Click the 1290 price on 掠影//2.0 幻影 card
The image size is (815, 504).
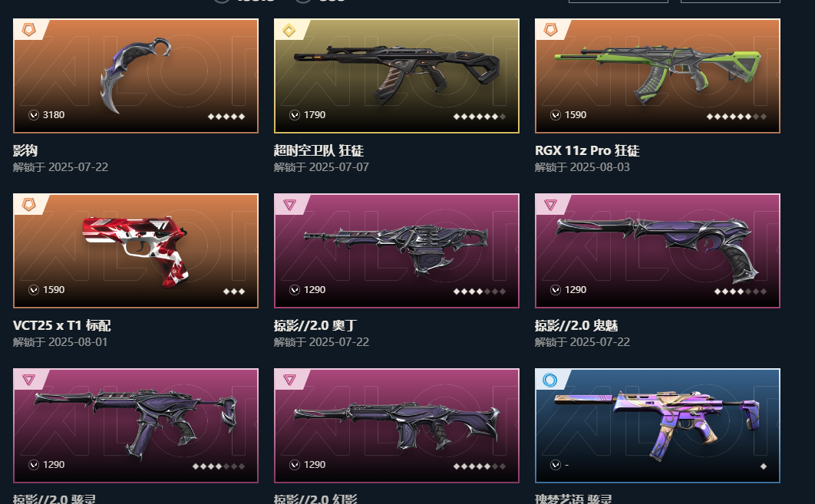[315, 465]
